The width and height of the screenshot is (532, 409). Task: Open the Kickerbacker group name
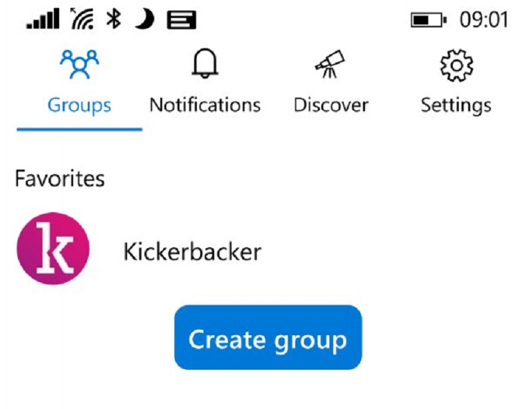[x=192, y=251]
